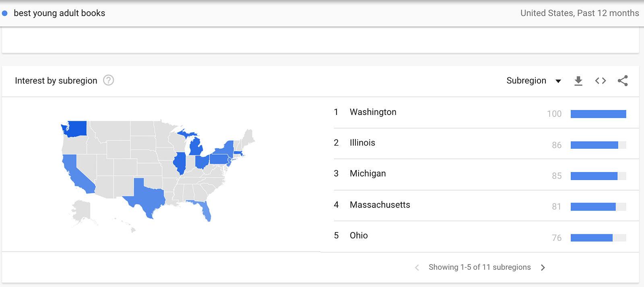Image resolution: width=644 pixels, height=287 pixels.
Task: Choose Massachusetts from the subregion list
Action: click(x=380, y=205)
